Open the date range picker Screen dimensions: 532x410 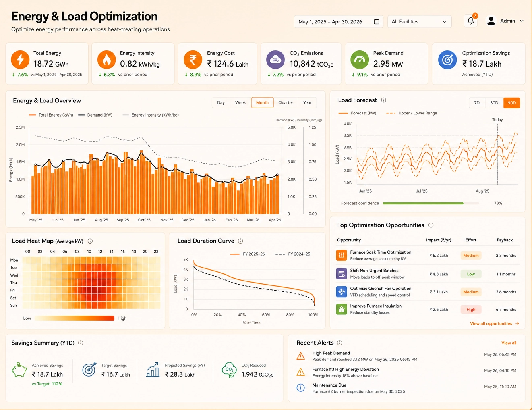coord(339,21)
